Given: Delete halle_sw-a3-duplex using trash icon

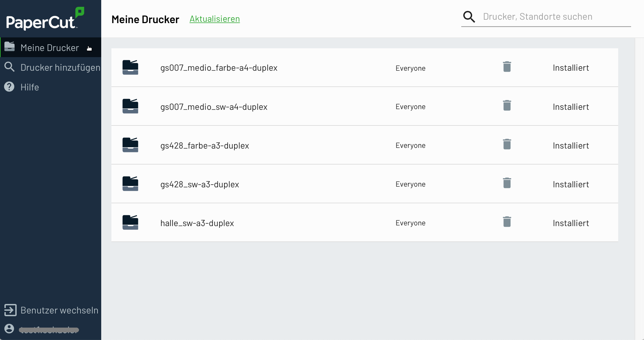Looking at the screenshot, I should (507, 222).
